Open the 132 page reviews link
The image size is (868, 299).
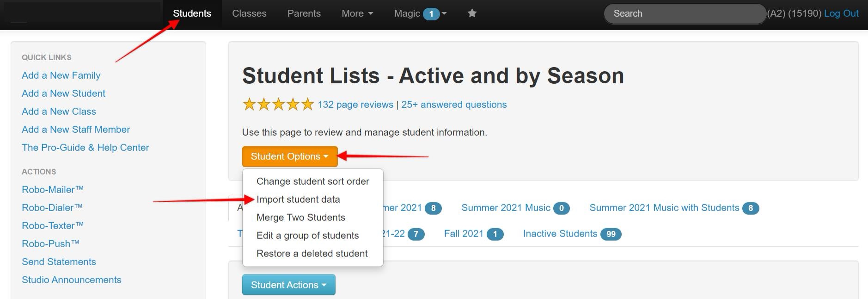click(355, 105)
